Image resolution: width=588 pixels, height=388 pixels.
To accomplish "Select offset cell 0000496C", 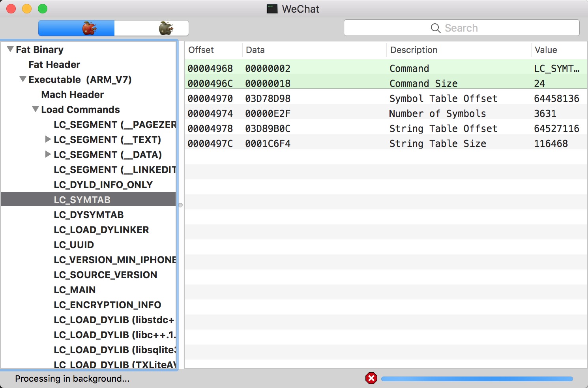I will (x=210, y=83).
